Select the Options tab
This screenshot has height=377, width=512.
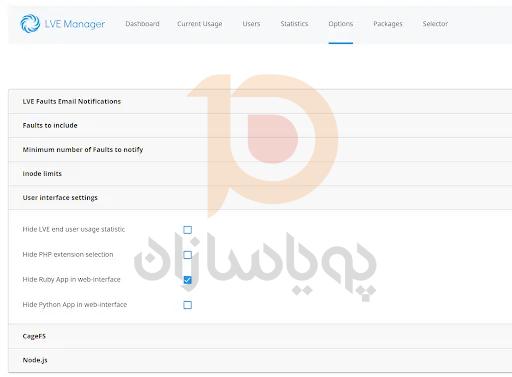[x=341, y=24]
